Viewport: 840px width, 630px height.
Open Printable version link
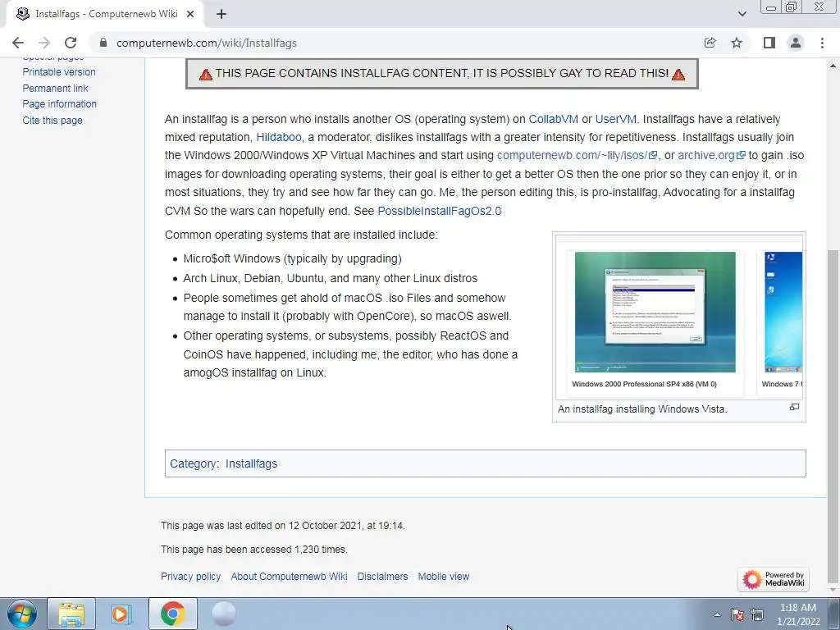coord(59,72)
